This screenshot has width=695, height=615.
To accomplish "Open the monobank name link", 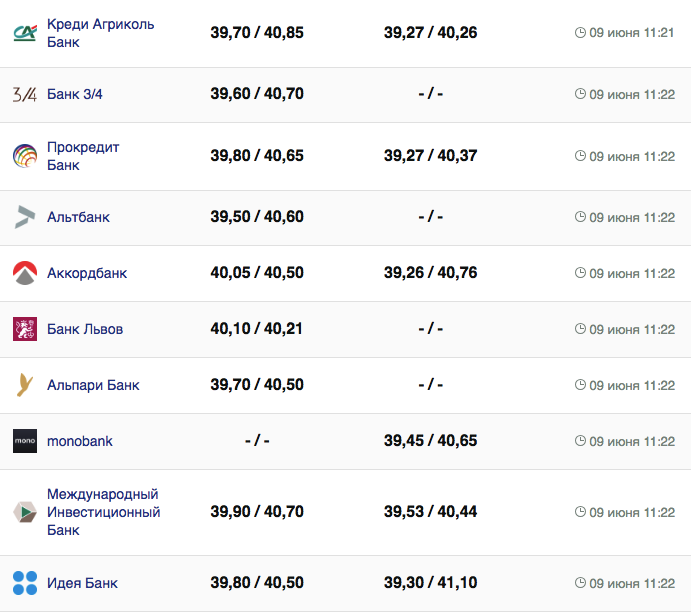I will pyautogui.click(x=80, y=441).
